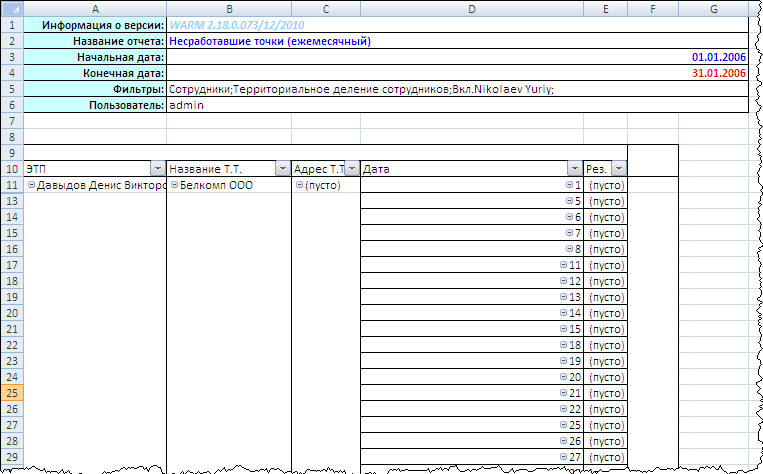This screenshot has height=474, width=763.
Task: Open the Рез. column filter dropdown
Action: [x=619, y=169]
